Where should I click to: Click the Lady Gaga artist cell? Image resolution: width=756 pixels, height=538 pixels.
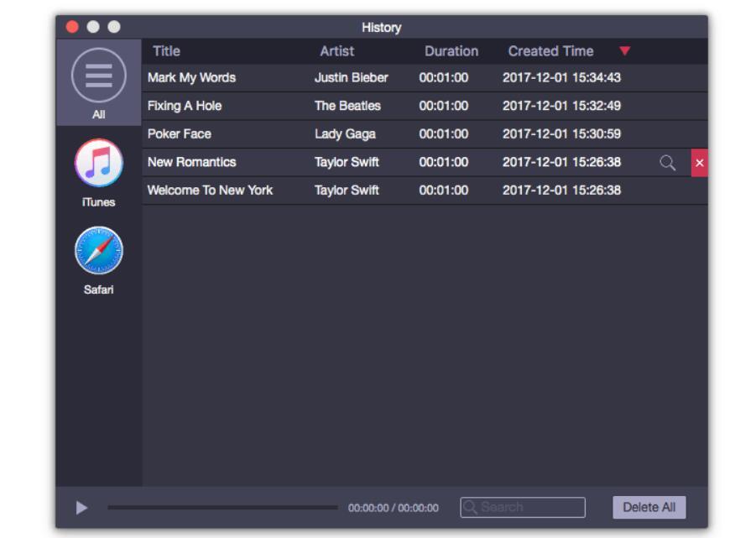(x=345, y=134)
